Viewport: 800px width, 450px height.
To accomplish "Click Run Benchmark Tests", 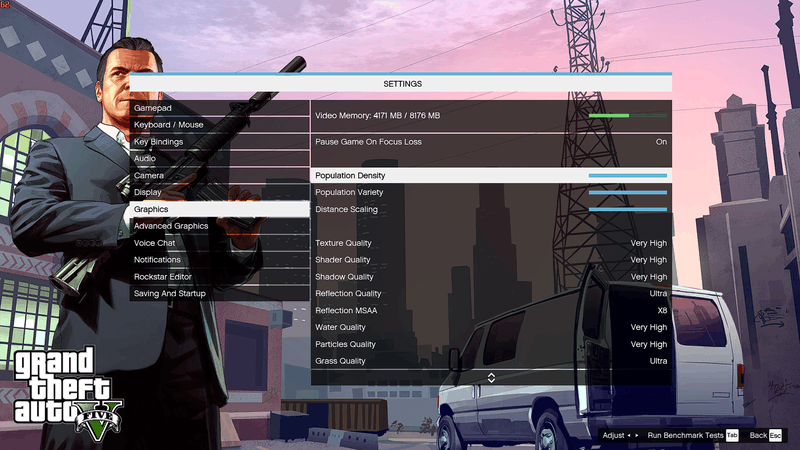I will pyautogui.click(x=685, y=435).
